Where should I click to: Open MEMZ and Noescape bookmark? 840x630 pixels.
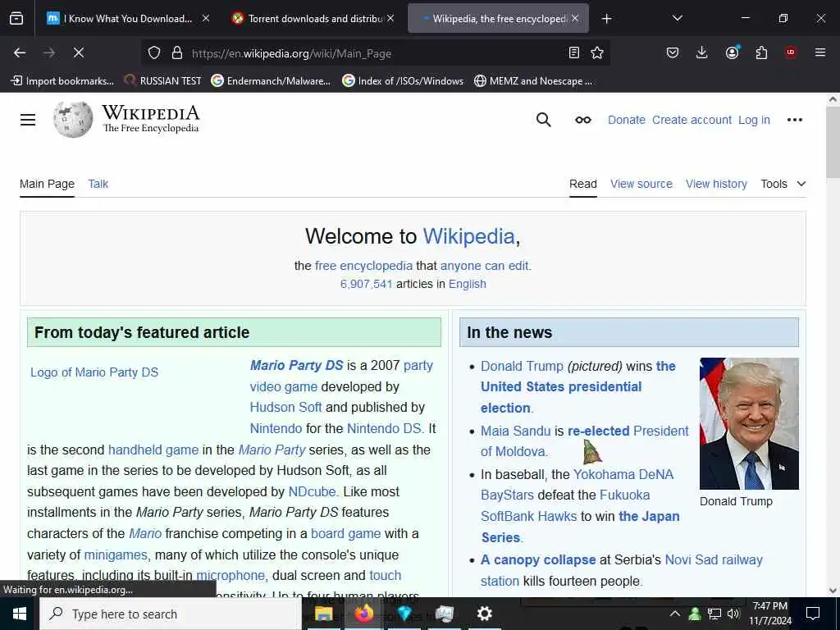point(533,81)
